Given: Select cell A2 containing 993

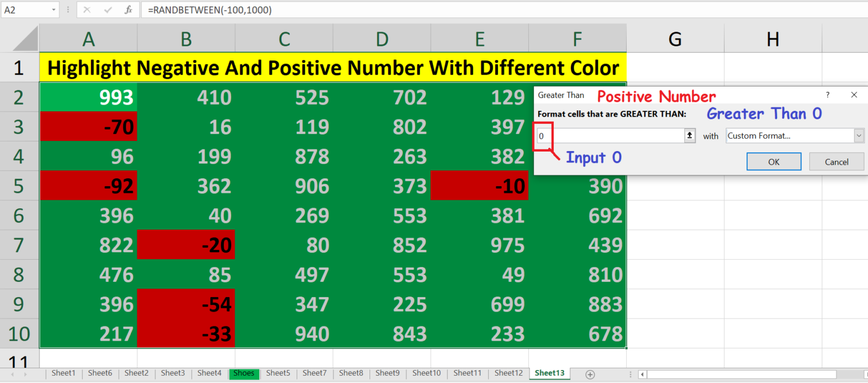Looking at the screenshot, I should coord(88,97).
